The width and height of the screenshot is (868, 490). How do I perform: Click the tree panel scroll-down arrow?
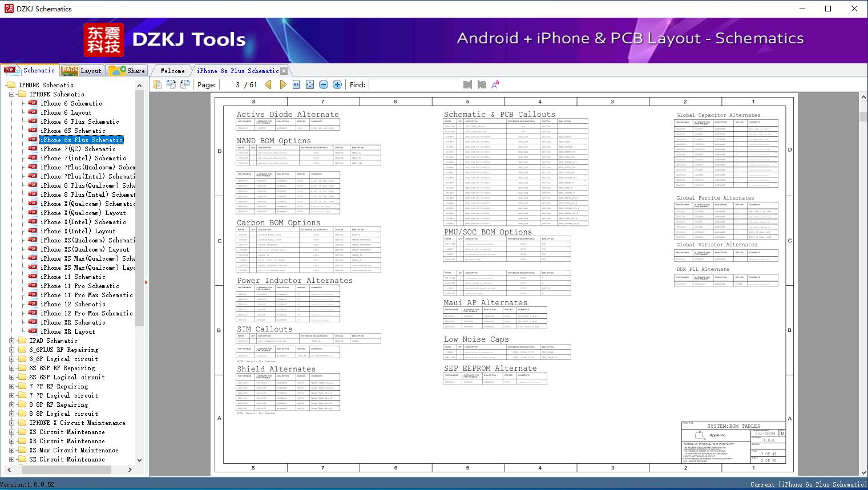(x=140, y=460)
